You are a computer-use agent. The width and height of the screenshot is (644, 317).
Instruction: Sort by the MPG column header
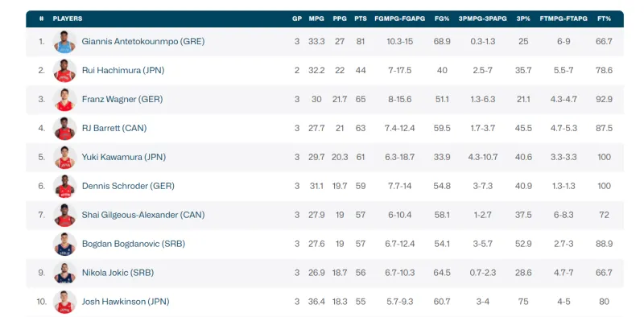(x=316, y=19)
